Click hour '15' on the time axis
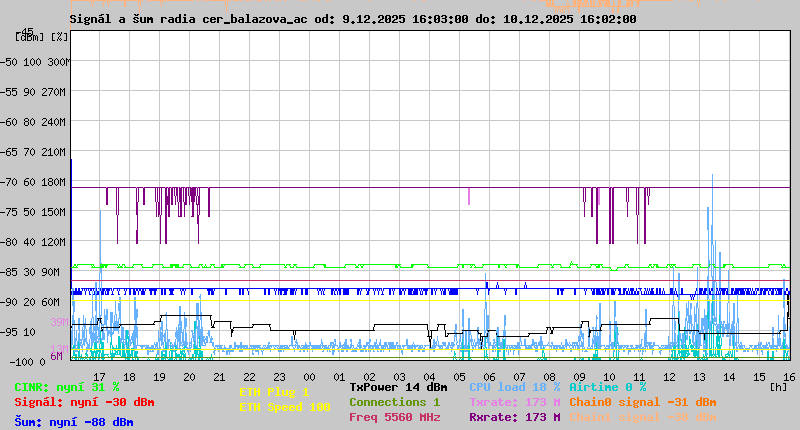This screenshot has height=430, width=800. (760, 377)
